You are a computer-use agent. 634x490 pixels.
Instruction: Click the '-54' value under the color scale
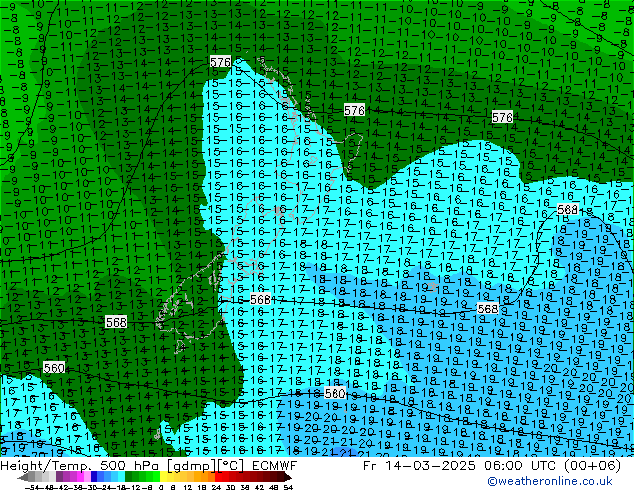[x=31, y=488]
